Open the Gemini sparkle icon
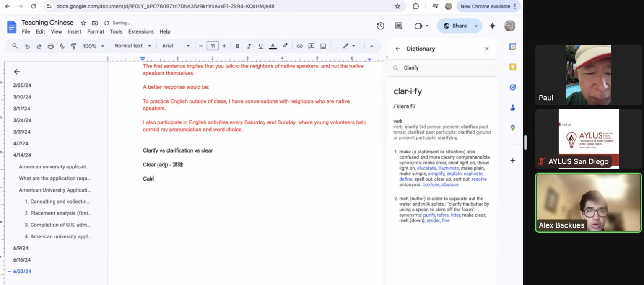 493,26
